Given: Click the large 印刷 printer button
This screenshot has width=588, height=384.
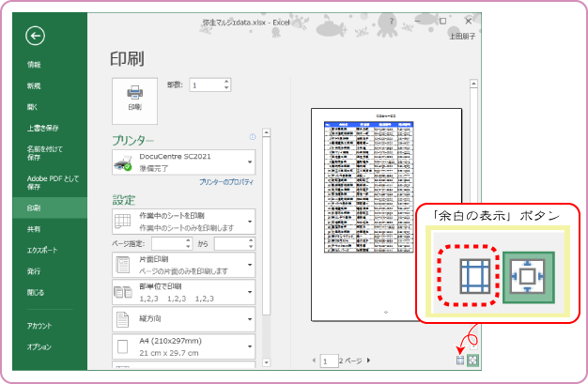Looking at the screenshot, I should click(x=133, y=98).
